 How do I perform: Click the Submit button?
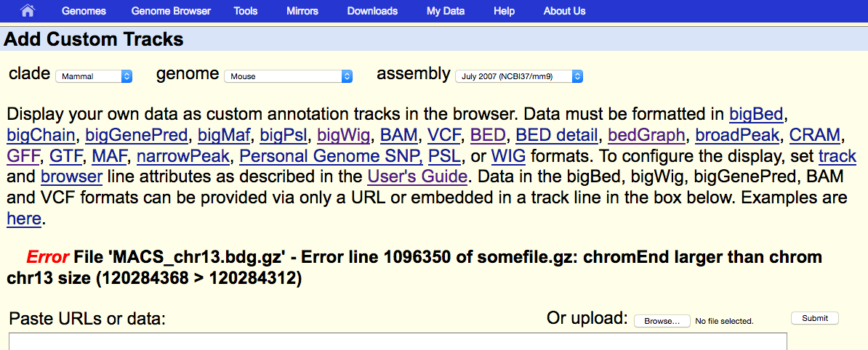[x=815, y=318]
